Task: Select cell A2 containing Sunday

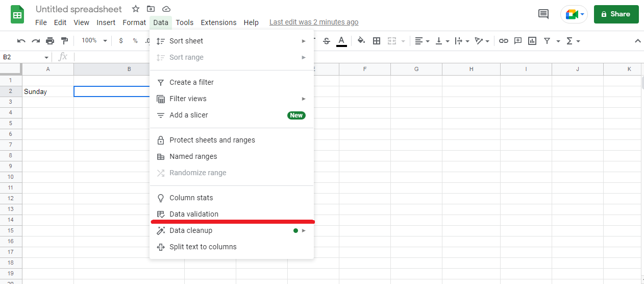Action: [x=48, y=91]
